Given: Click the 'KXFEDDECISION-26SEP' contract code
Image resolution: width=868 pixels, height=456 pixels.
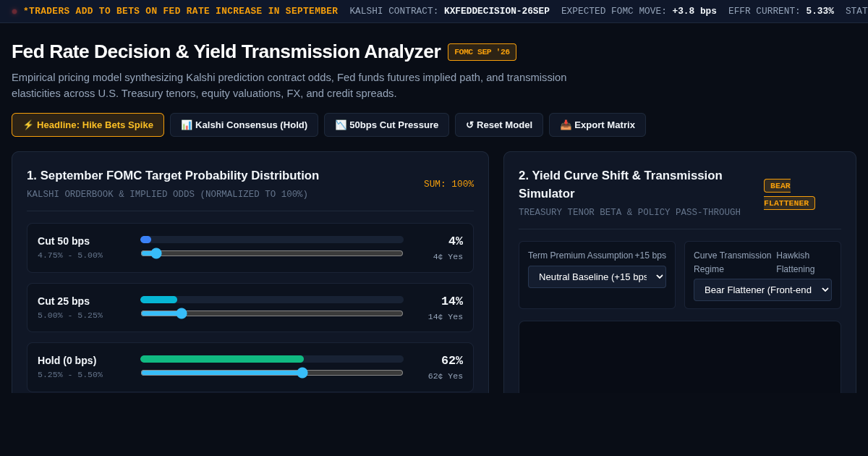Looking at the screenshot, I should (497, 11).
